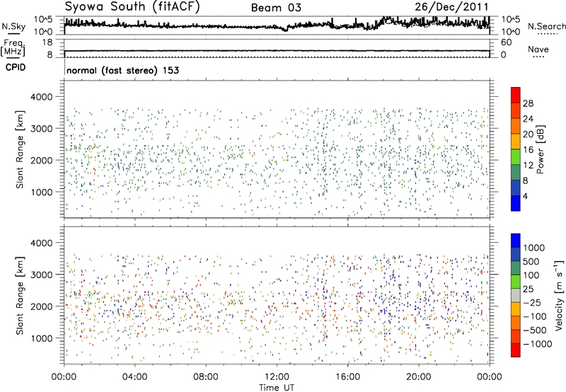Click '3000' on the Power panel range axis
566x392 pixels.
[x=41, y=129]
